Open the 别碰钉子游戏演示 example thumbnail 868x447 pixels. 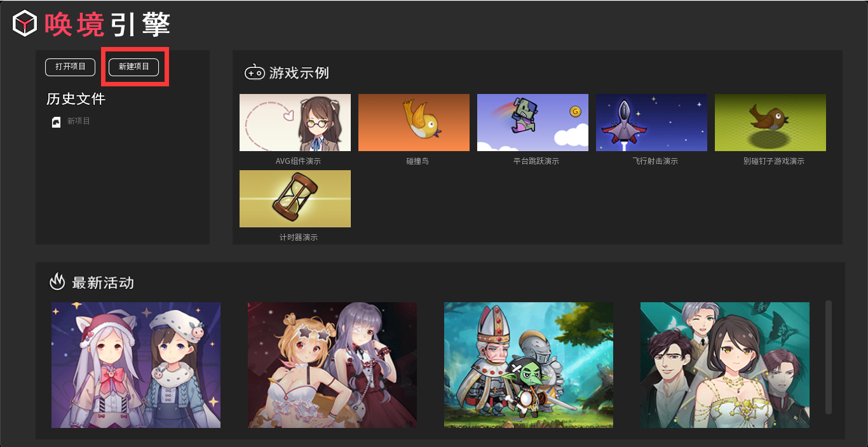(770, 123)
